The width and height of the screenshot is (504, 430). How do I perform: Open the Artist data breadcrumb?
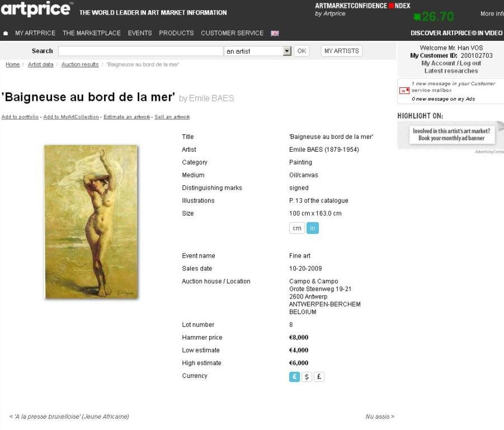[40, 64]
